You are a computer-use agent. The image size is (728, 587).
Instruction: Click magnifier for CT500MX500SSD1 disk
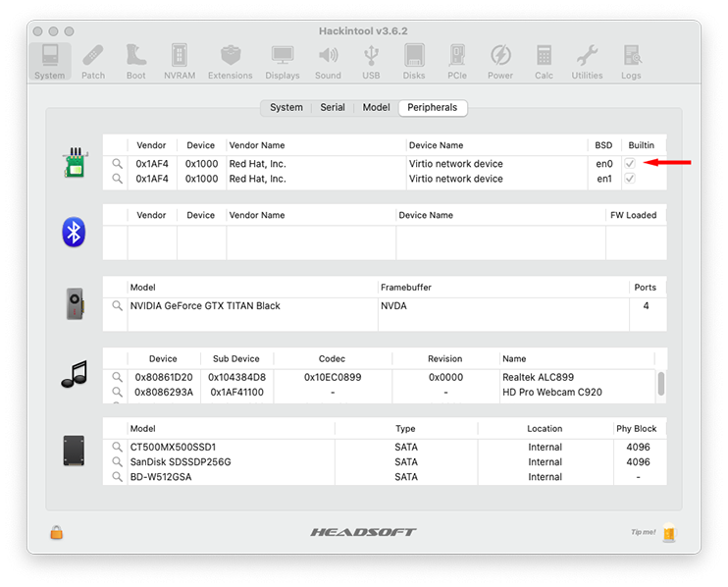click(118, 447)
